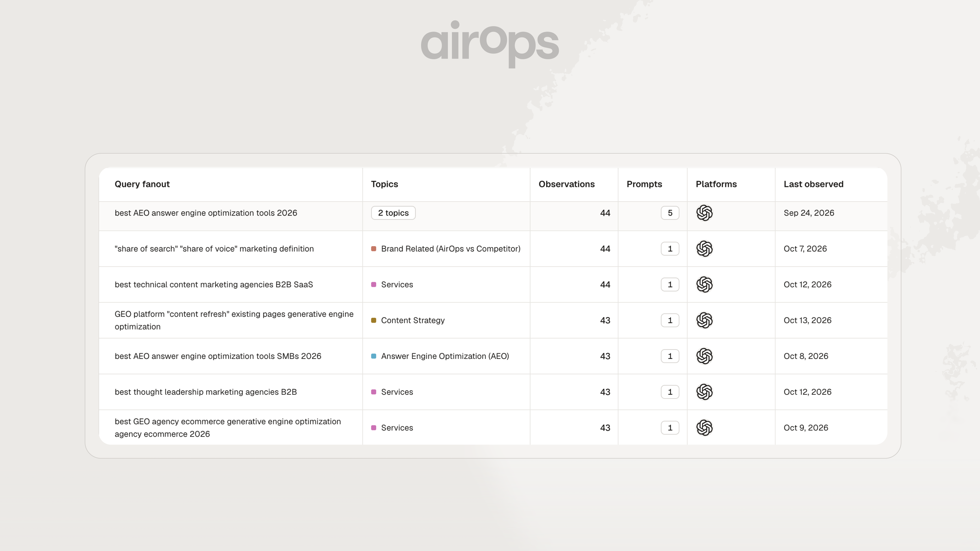980x551 pixels.
Task: Click prompts badge "1" in the SMBs 2026 row
Action: (670, 356)
